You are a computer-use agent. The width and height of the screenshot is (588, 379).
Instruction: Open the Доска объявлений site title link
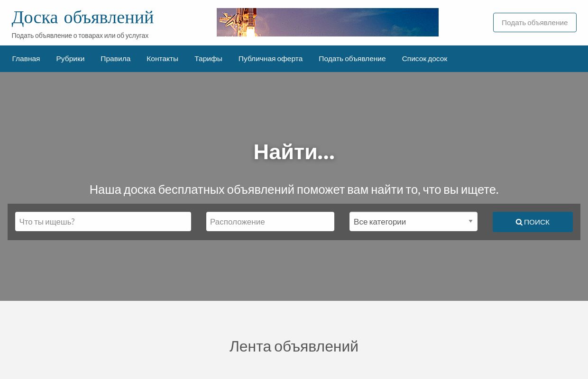coord(83,17)
